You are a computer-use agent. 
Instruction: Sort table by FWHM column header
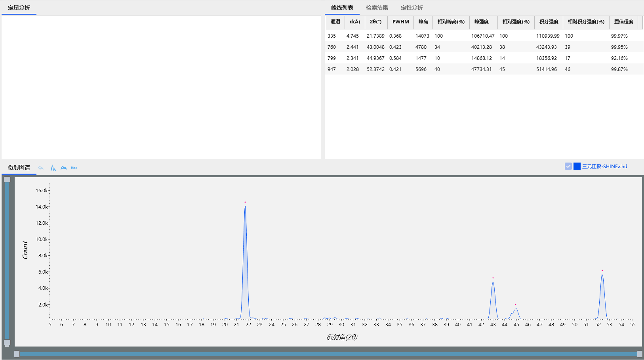click(x=400, y=22)
